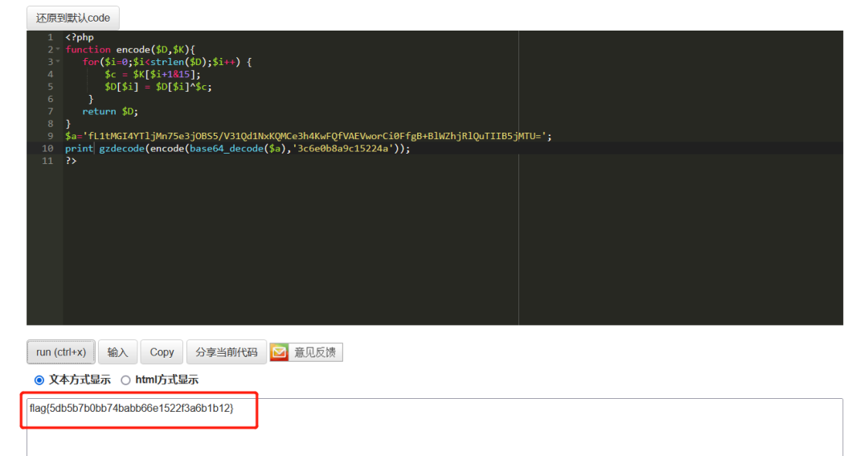Click the closing ?> tag
The width and height of the screenshot is (868, 456).
tap(71, 161)
